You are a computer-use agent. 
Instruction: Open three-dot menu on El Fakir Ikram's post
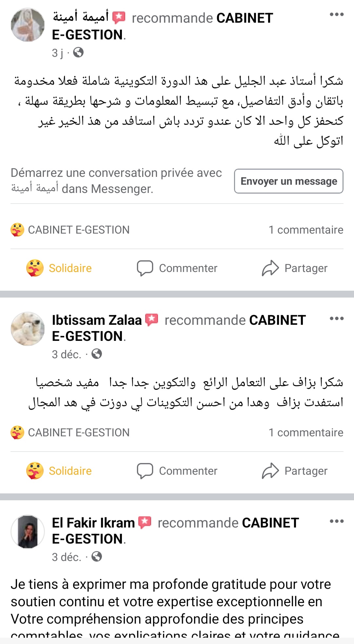(x=337, y=521)
